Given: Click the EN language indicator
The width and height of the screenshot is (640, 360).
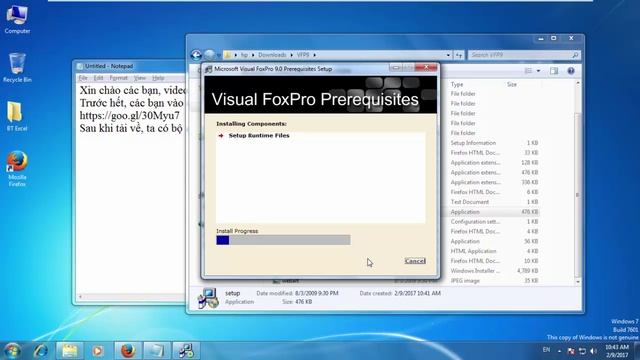Looking at the screenshot, I should pos(546,350).
